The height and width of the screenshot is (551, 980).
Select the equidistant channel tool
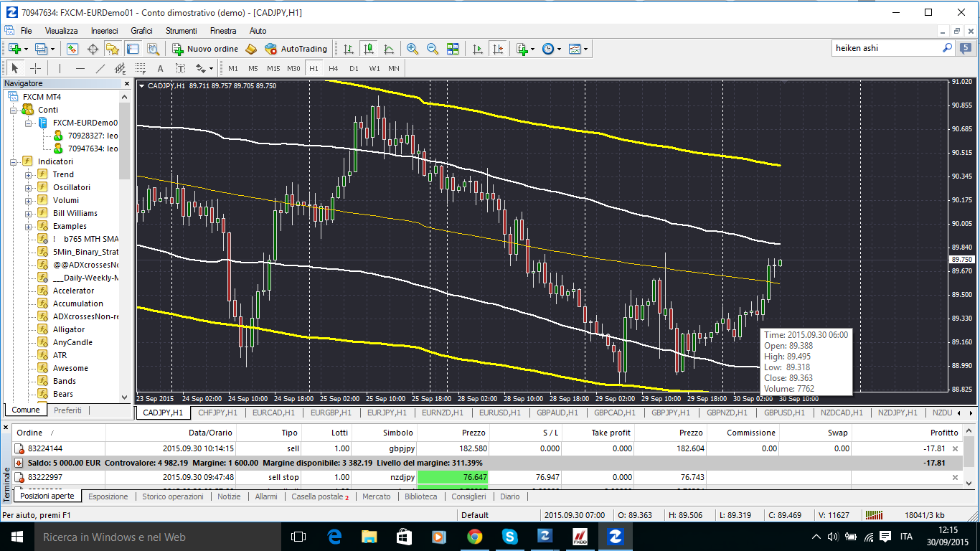pos(120,68)
